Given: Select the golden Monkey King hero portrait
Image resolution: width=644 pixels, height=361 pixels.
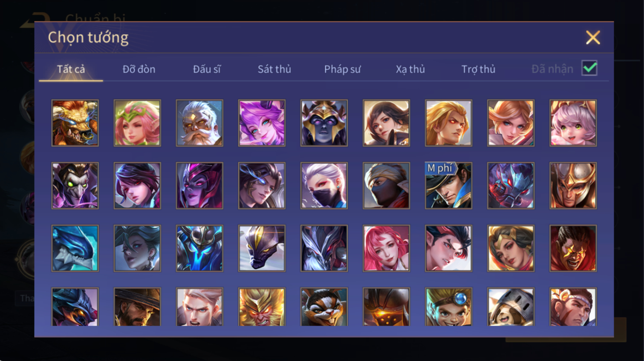Looking at the screenshot, I should [x=262, y=307].
